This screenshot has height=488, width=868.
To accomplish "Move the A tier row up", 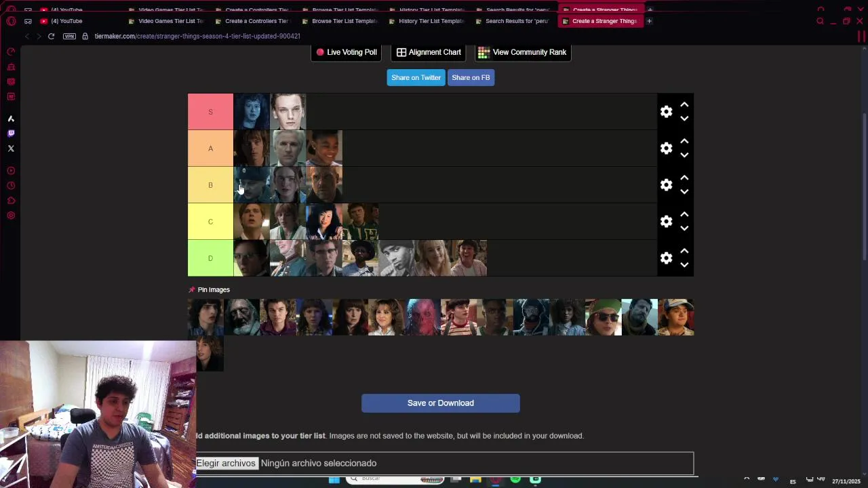I will pyautogui.click(x=684, y=142).
